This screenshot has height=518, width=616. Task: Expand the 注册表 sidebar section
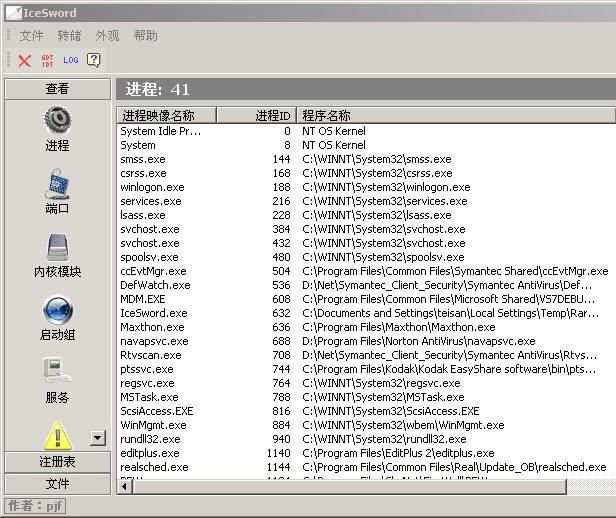[57, 462]
